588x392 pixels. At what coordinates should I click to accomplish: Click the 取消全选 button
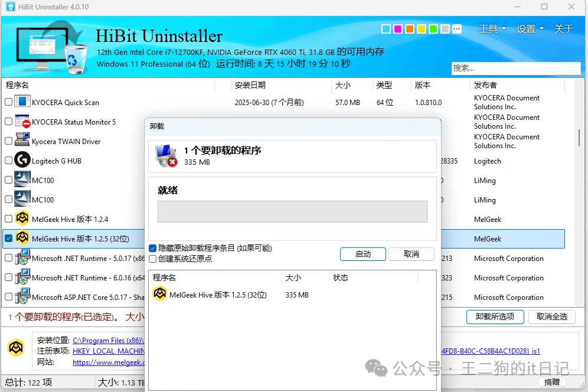pos(552,316)
